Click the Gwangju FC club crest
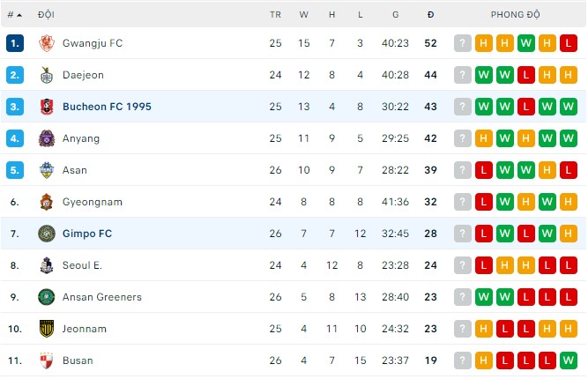 (x=47, y=43)
